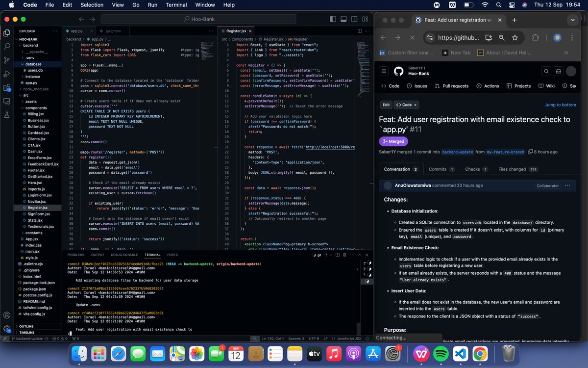Open the zoom magnifier icon in address bar
The image size is (588, 368).
pyautogui.click(x=502, y=37)
